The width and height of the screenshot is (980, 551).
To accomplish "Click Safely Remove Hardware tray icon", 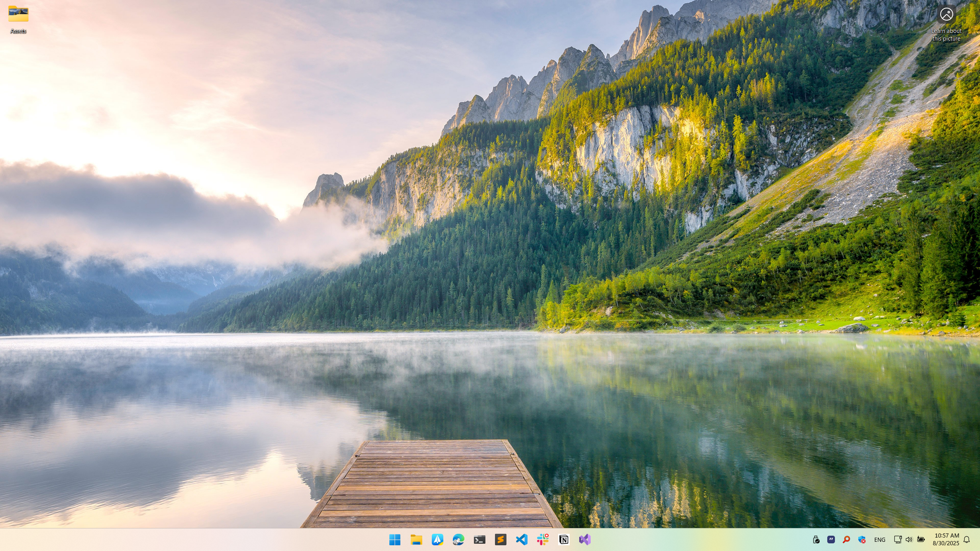I will click(x=816, y=540).
